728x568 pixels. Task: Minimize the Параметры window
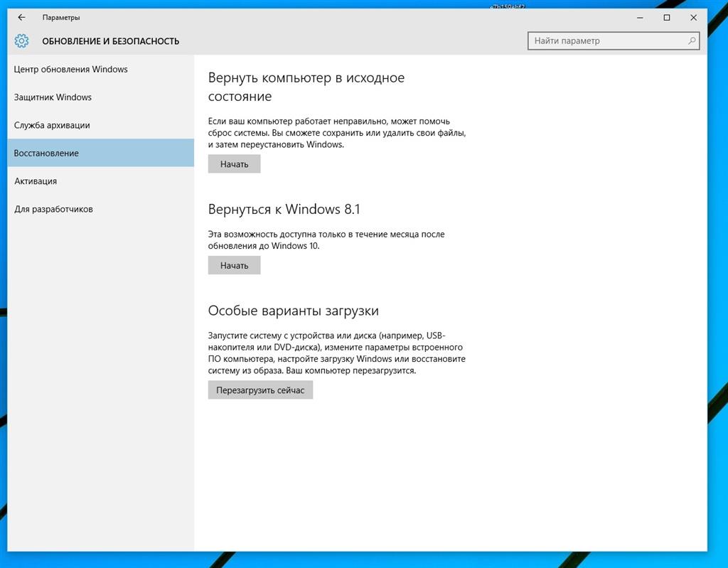coord(640,18)
